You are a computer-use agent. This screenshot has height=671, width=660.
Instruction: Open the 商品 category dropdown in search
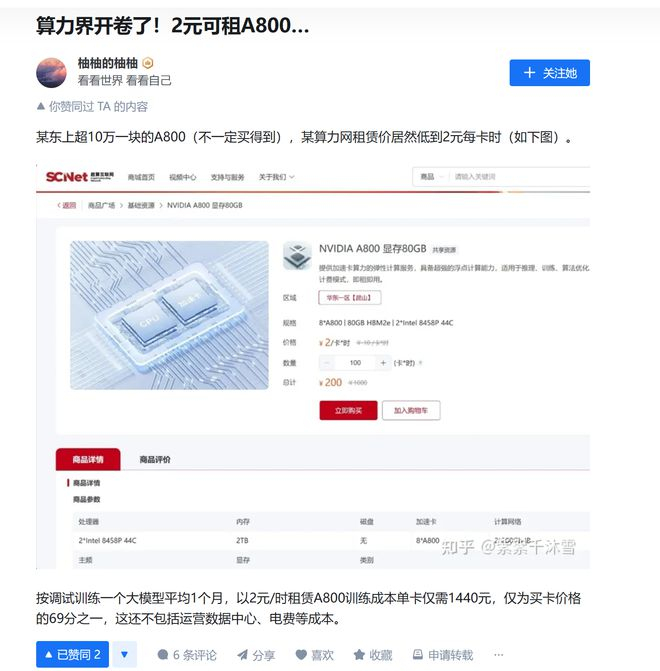point(431,177)
